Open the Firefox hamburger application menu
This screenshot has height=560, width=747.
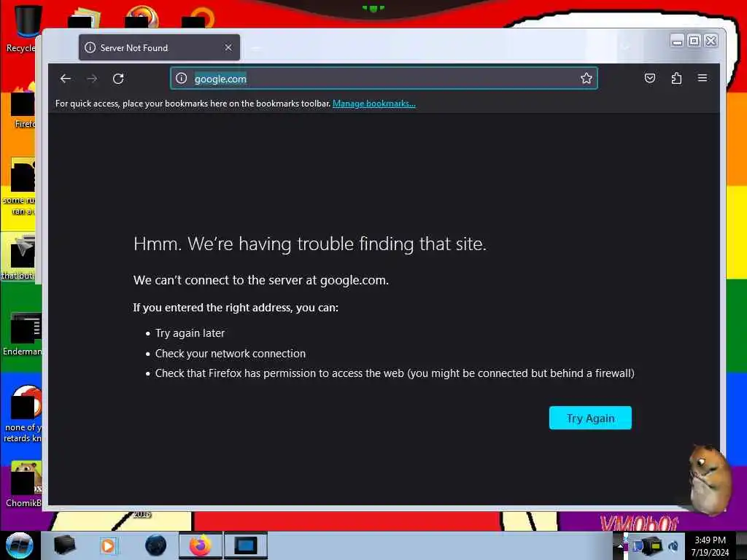tap(703, 77)
